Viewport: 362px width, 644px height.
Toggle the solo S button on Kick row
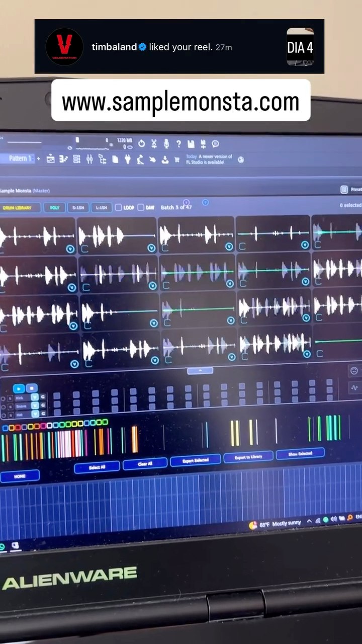click(x=10, y=398)
